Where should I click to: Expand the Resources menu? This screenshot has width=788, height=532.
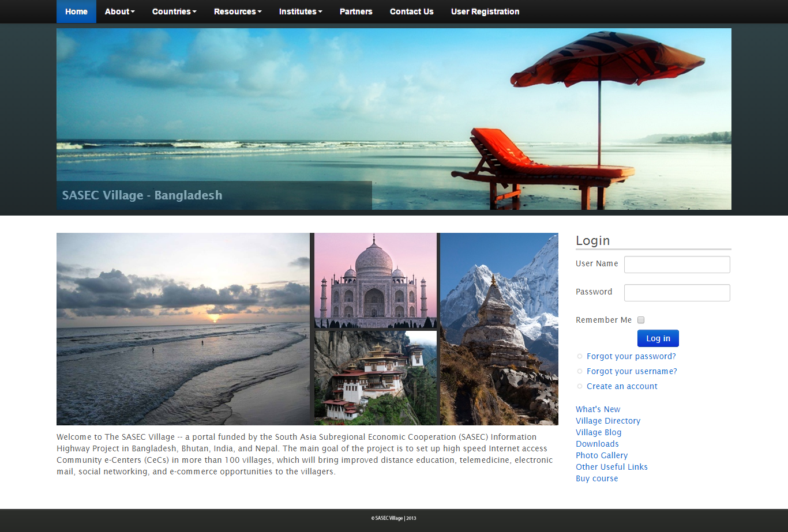(x=238, y=12)
